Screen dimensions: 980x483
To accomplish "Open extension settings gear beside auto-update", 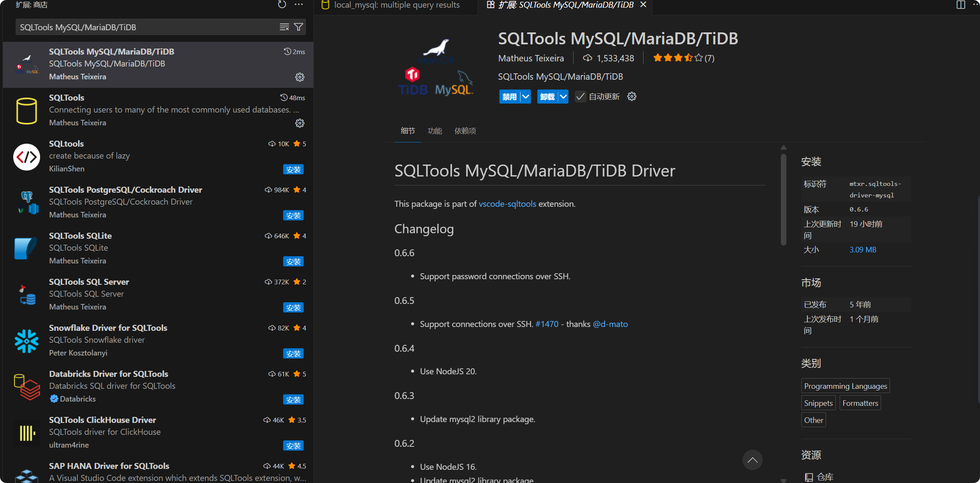I will pyautogui.click(x=631, y=96).
